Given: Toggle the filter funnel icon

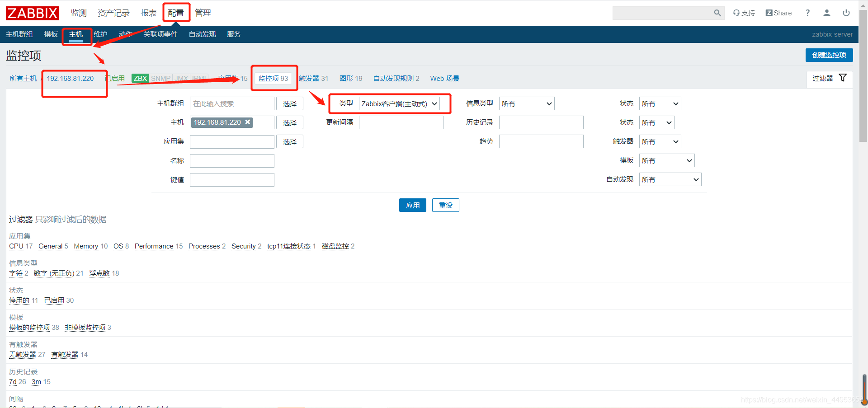Looking at the screenshot, I should tap(843, 78).
